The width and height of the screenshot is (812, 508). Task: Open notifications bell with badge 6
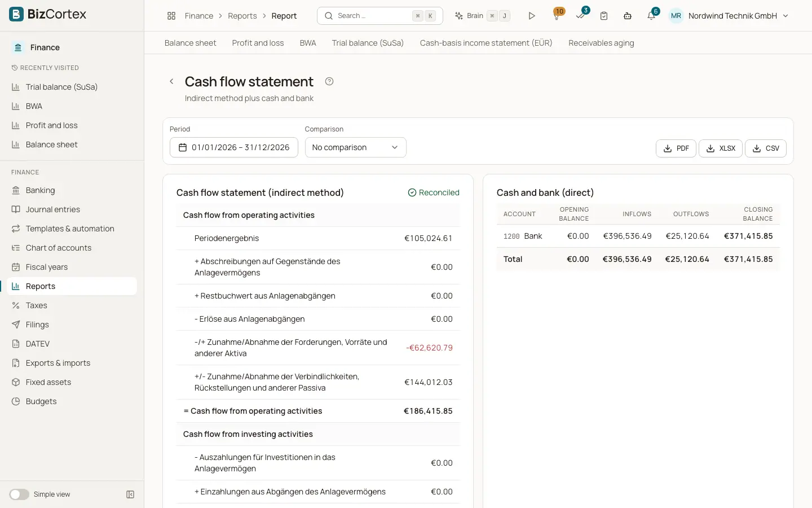[x=651, y=16]
